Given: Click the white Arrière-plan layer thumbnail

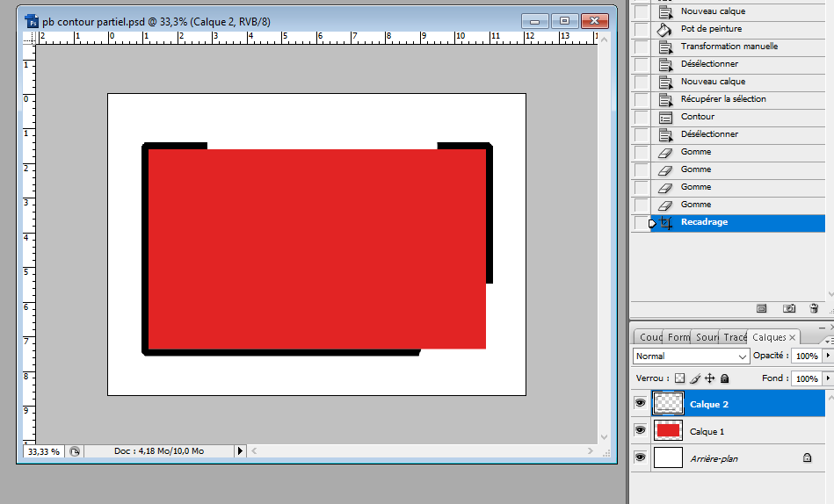Looking at the screenshot, I should point(668,457).
